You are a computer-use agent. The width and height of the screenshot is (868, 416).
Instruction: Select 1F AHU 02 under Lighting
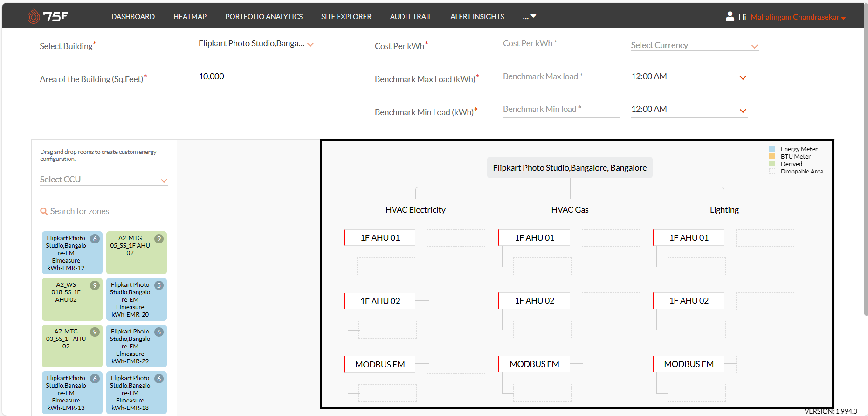[x=689, y=301]
